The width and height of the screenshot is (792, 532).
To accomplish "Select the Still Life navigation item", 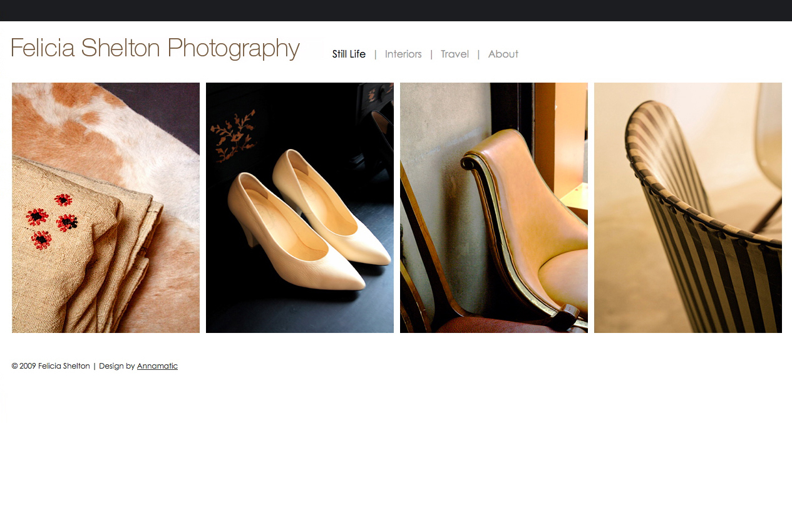I will pyautogui.click(x=349, y=54).
